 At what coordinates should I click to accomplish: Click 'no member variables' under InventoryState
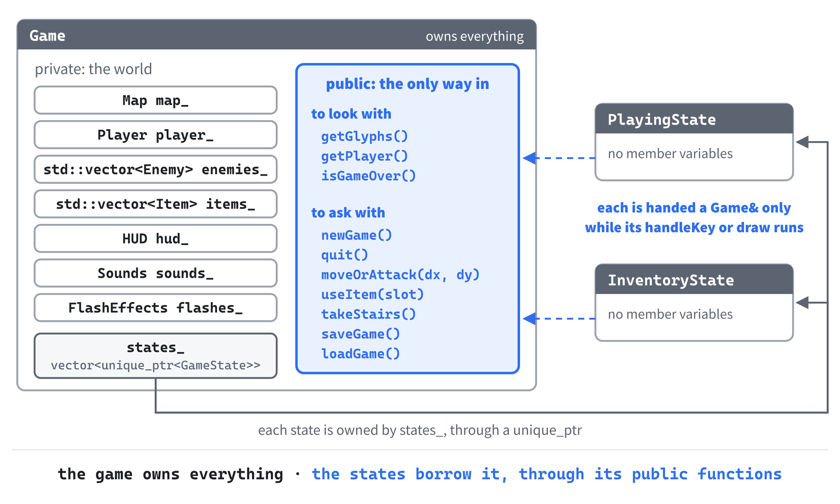(670, 314)
